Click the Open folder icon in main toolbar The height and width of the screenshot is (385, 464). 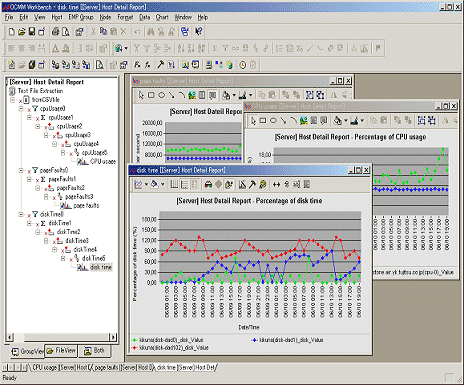(21, 32)
